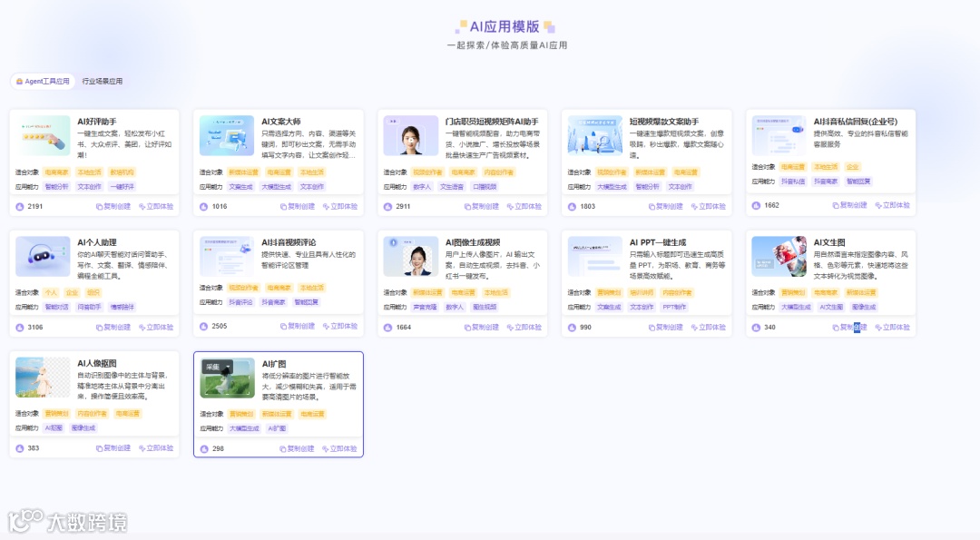Viewport: 980px width, 540px height.
Task: Click 复制创建 on the AI人像抠图 card
Action: click(x=113, y=448)
